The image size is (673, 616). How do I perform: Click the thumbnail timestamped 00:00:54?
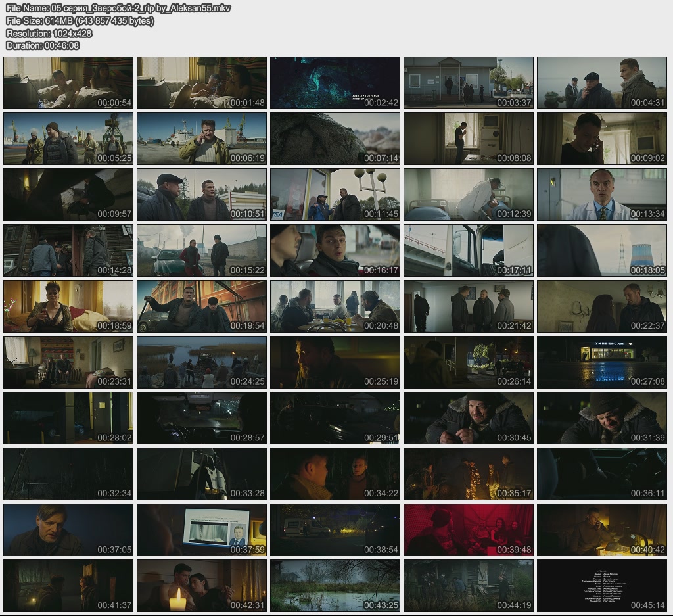tap(68, 83)
